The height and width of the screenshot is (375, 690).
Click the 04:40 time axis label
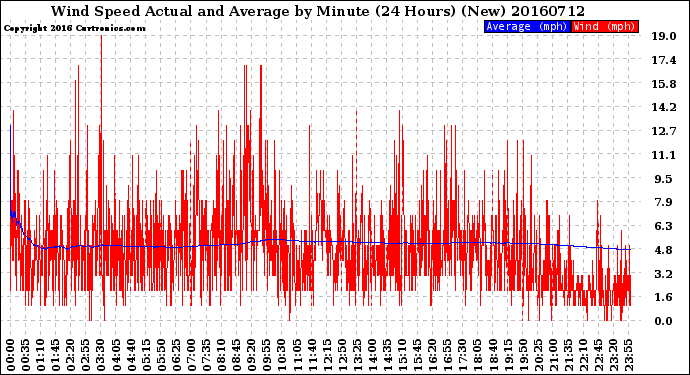pyautogui.click(x=131, y=355)
